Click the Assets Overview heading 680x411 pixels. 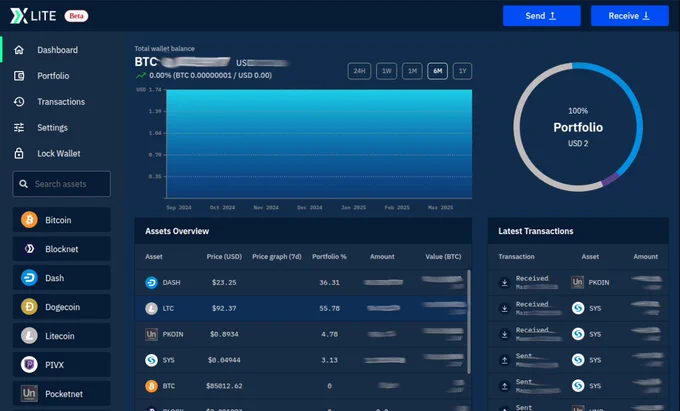pos(177,231)
